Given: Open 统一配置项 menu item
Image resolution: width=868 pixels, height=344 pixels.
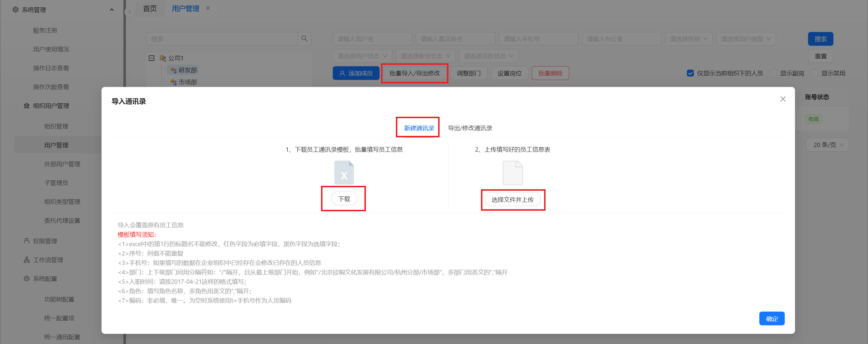Looking at the screenshot, I should tap(59, 318).
